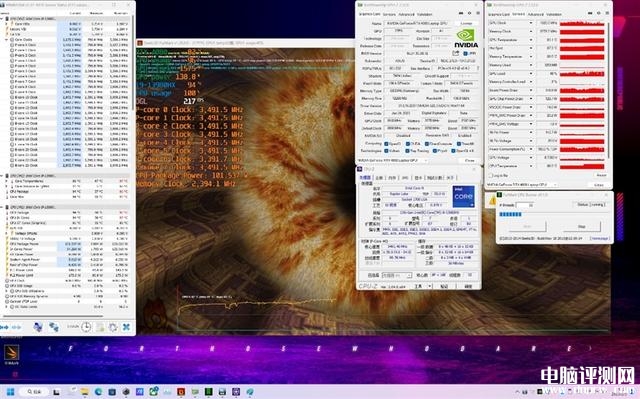Click the log file icon in HWiNFO toolbar

click(x=100, y=327)
